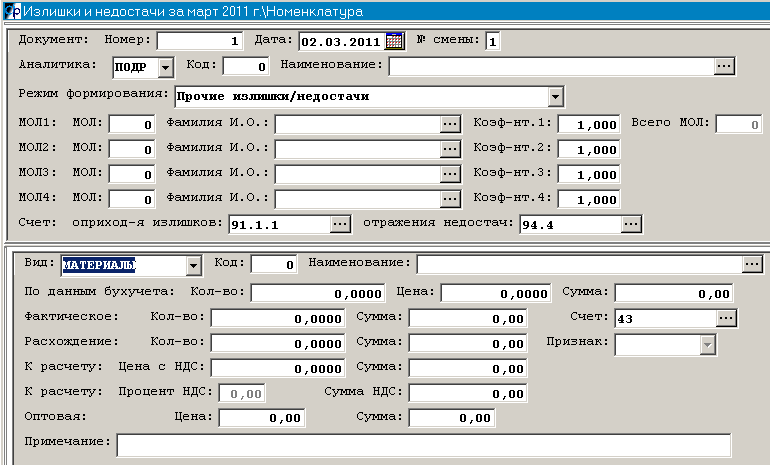Open lookup for item Наименование in lower panel

coord(752,264)
